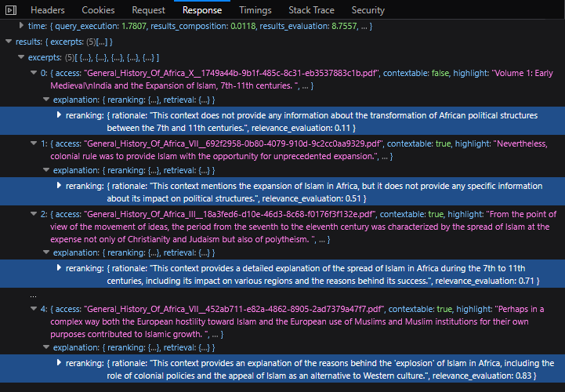Expand reranking with relevance_evaluation 0.71
This screenshot has height=392, width=565.
point(59,268)
